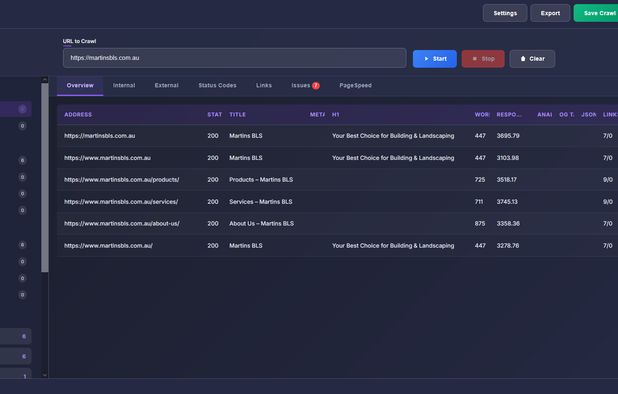
Task: Click the Services – Martins BLS title
Action: tap(261, 202)
